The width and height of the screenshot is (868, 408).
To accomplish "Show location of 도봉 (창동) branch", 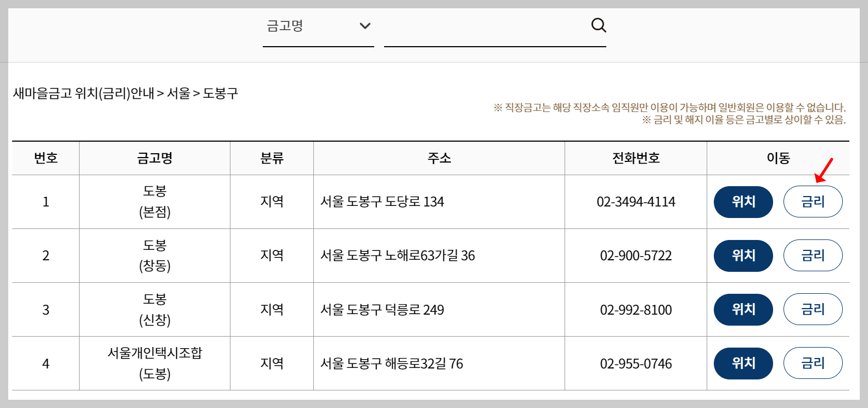I will coord(743,255).
